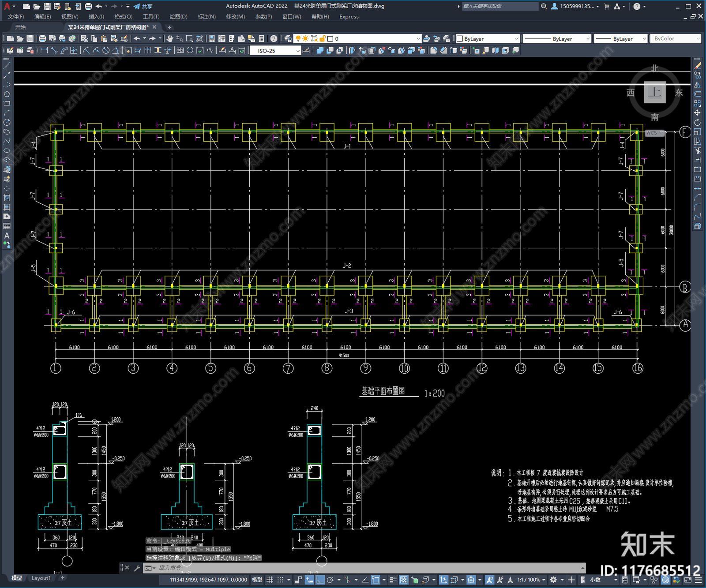Click the Pan (hand) tool icon

coord(170,39)
